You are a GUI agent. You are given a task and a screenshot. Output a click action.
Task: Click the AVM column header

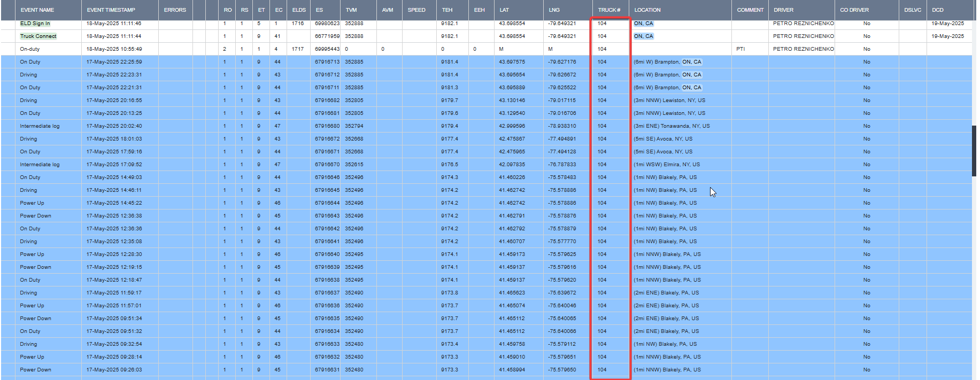(388, 10)
